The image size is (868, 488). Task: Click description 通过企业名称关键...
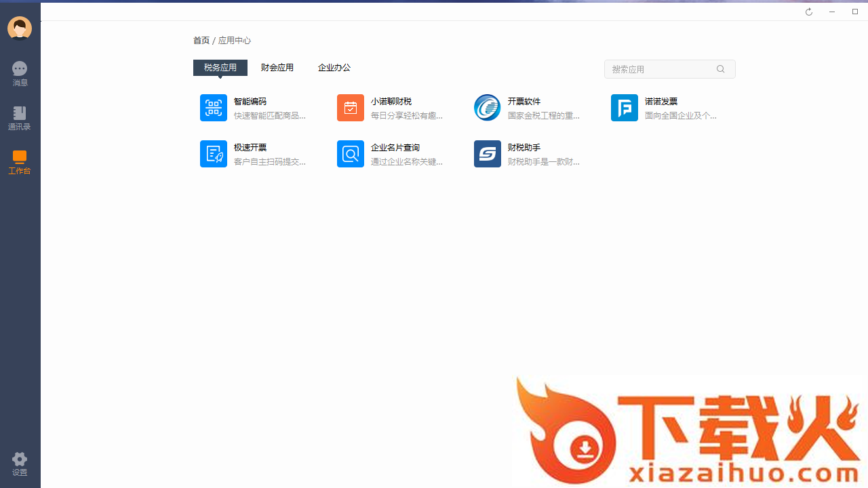[x=407, y=162]
